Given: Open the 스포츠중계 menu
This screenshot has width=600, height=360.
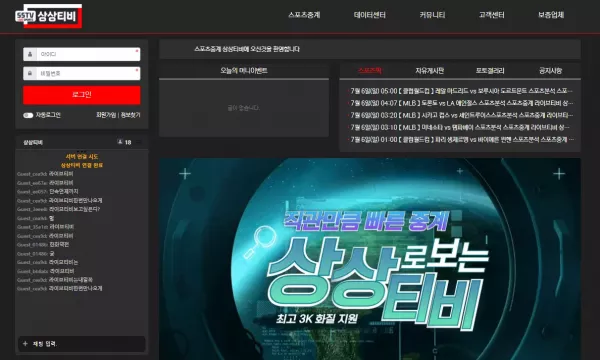Looking at the screenshot, I should pos(304,15).
